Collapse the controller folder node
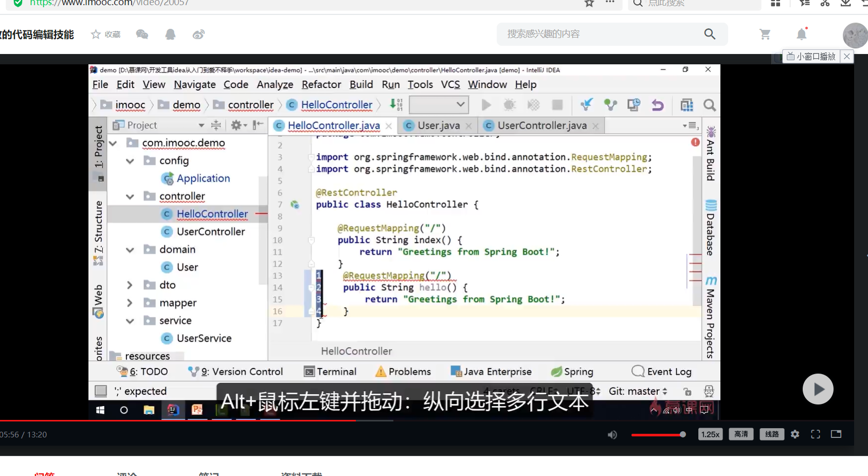868x476 pixels. pos(130,197)
